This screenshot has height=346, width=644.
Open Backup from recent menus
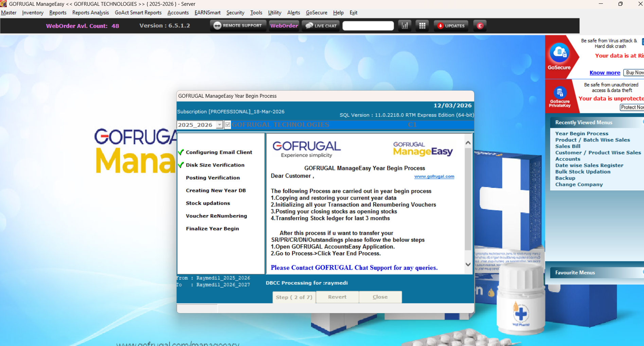(x=565, y=178)
